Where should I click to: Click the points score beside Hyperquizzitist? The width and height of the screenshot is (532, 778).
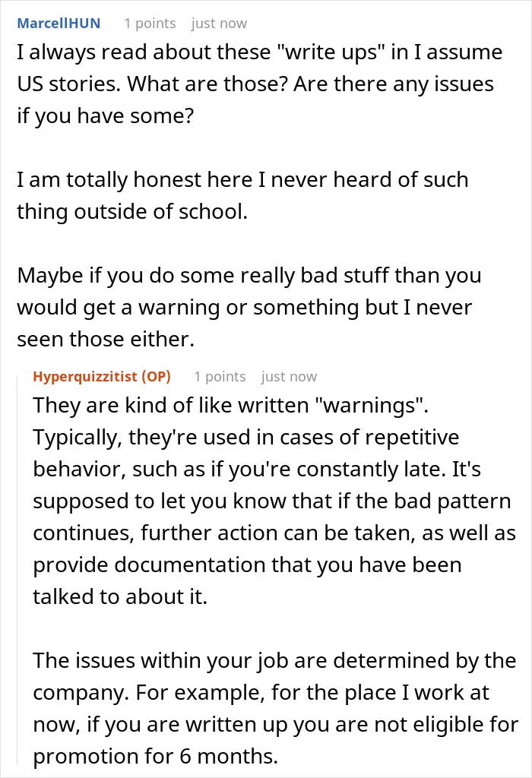pos(220,377)
